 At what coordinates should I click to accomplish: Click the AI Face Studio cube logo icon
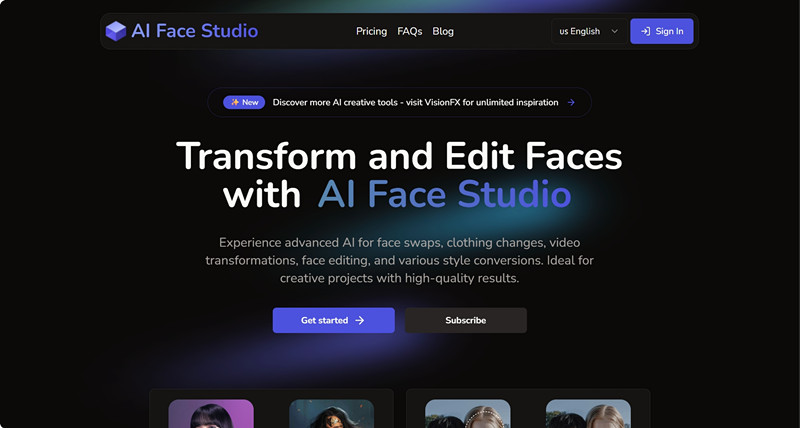116,31
